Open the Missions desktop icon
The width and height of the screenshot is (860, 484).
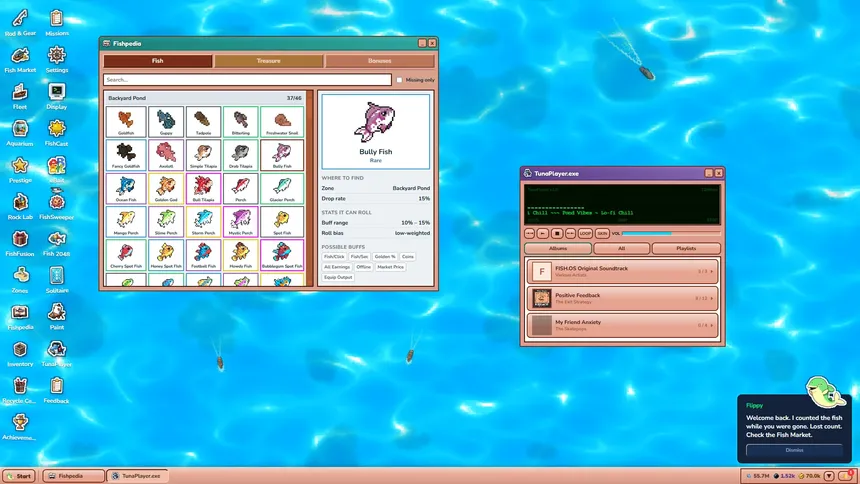(56, 22)
